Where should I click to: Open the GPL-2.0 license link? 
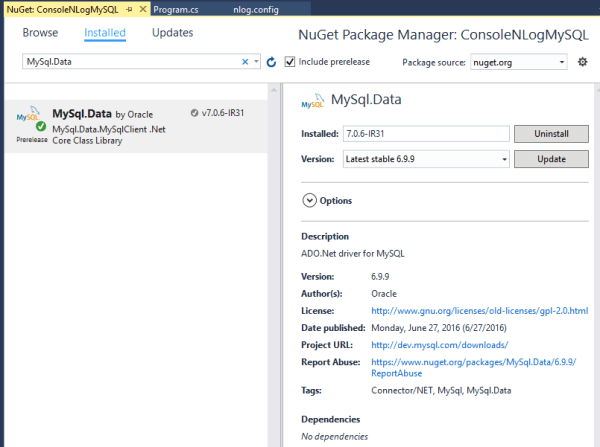tap(479, 311)
